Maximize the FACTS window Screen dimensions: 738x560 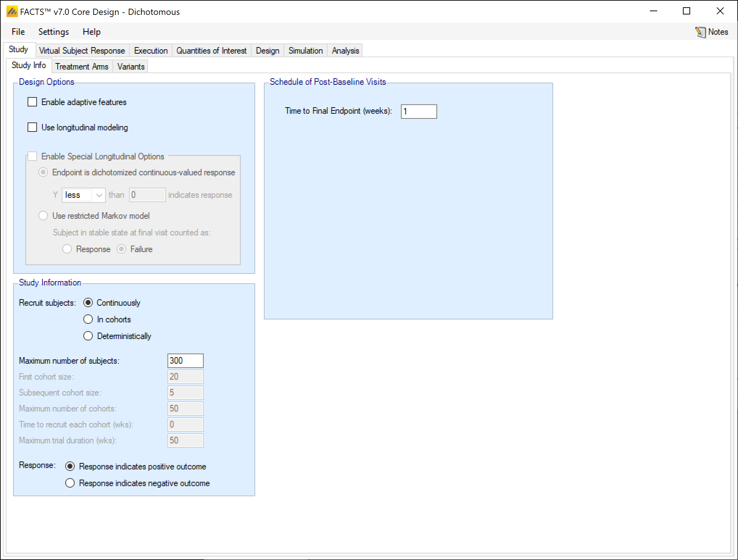point(687,11)
